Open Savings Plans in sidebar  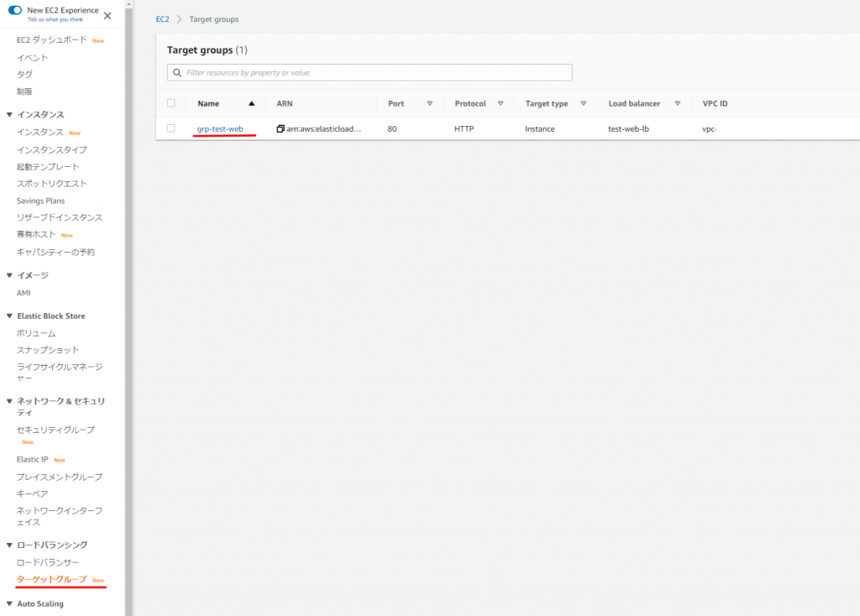click(40, 201)
